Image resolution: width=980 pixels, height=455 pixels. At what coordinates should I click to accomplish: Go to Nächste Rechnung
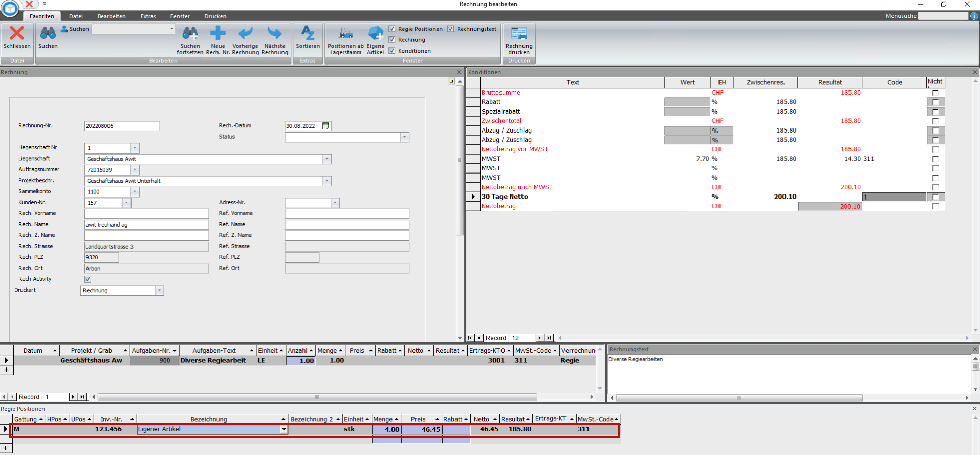tap(275, 34)
